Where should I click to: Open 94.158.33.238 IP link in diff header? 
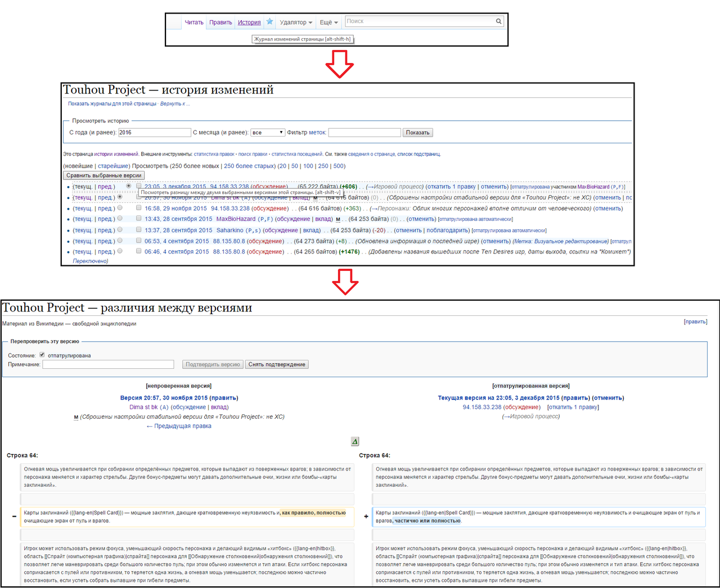click(482, 407)
